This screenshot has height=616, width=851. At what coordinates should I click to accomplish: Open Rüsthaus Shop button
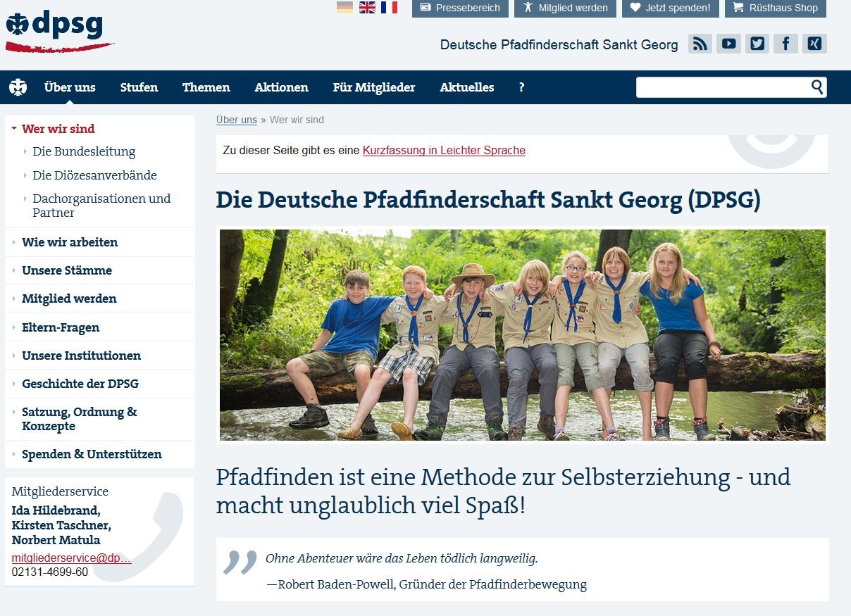tap(775, 8)
